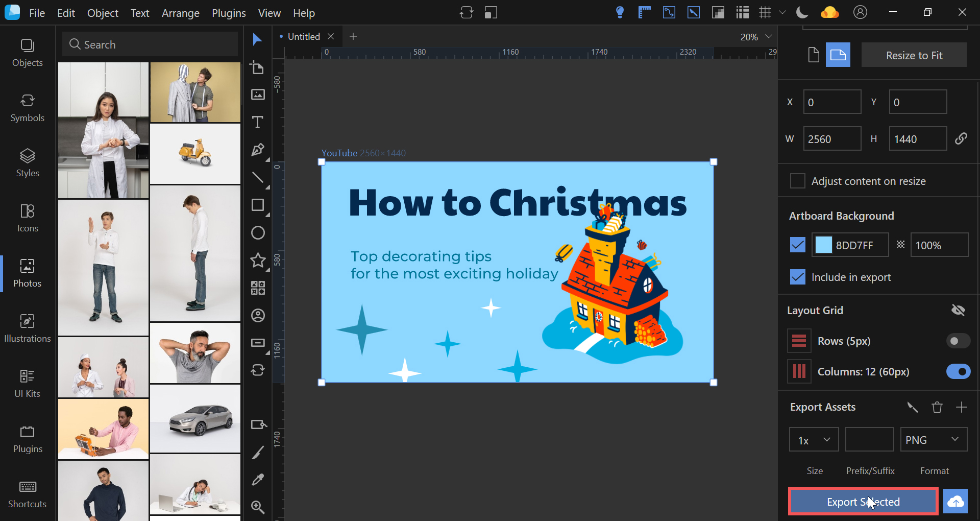Activate the Eyedropper tool

tap(258, 479)
